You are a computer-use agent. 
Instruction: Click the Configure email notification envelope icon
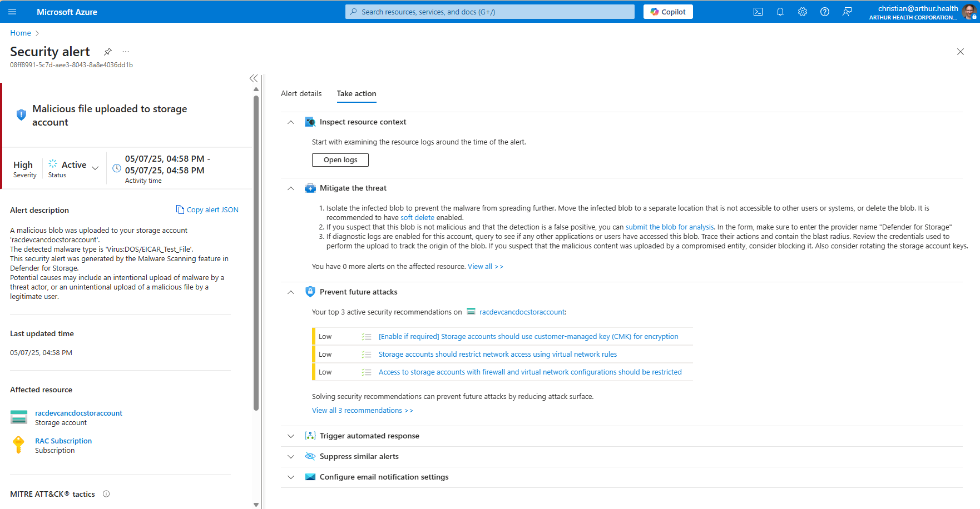pos(310,477)
